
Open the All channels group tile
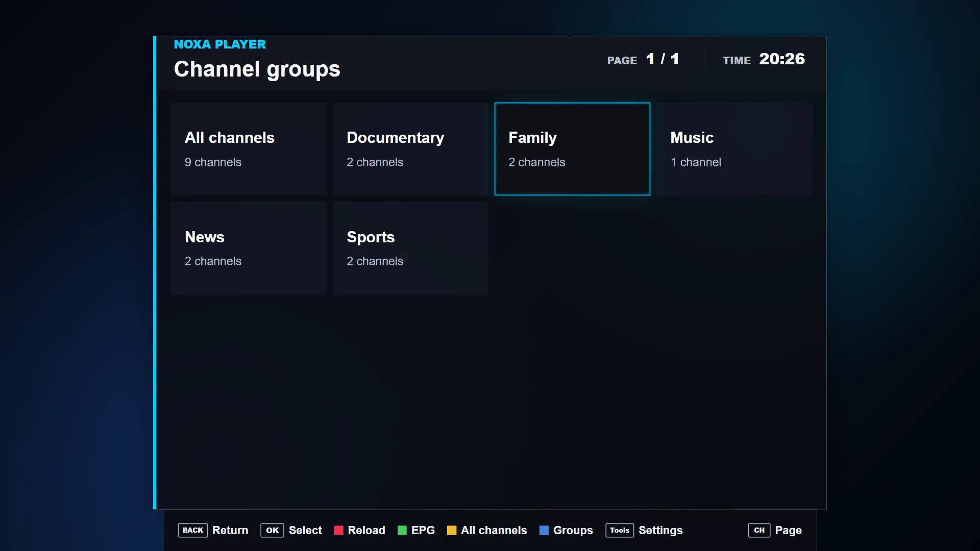point(249,149)
